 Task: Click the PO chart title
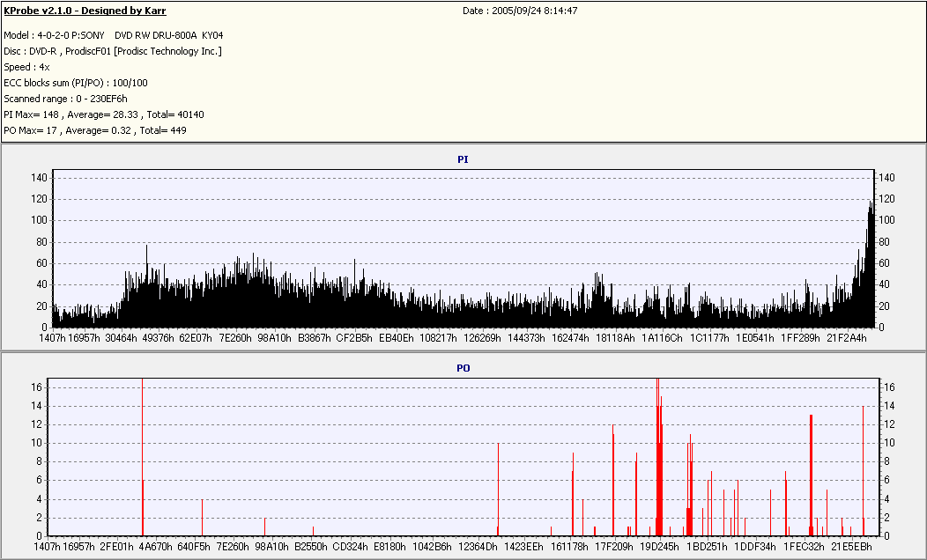click(x=463, y=368)
